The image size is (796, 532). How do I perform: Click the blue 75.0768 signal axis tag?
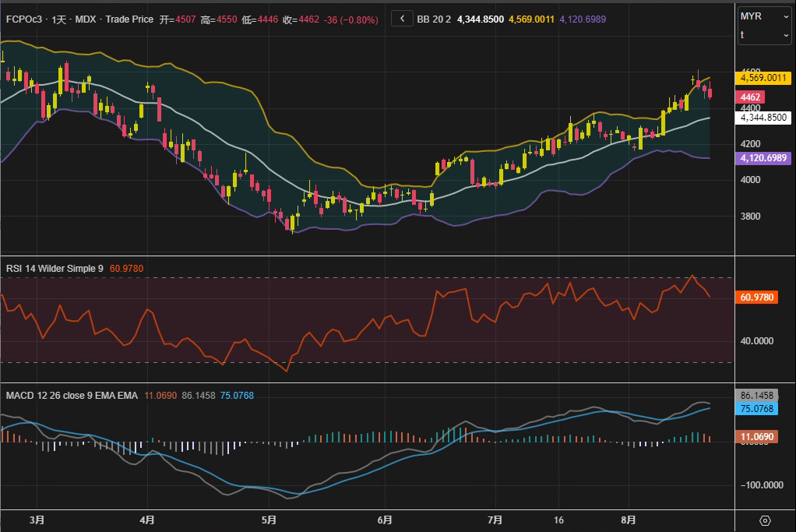coord(756,409)
